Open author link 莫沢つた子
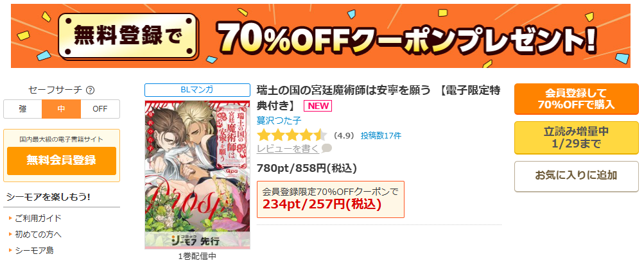Image resolution: width=644 pixels, height=261 pixels. 279,121
